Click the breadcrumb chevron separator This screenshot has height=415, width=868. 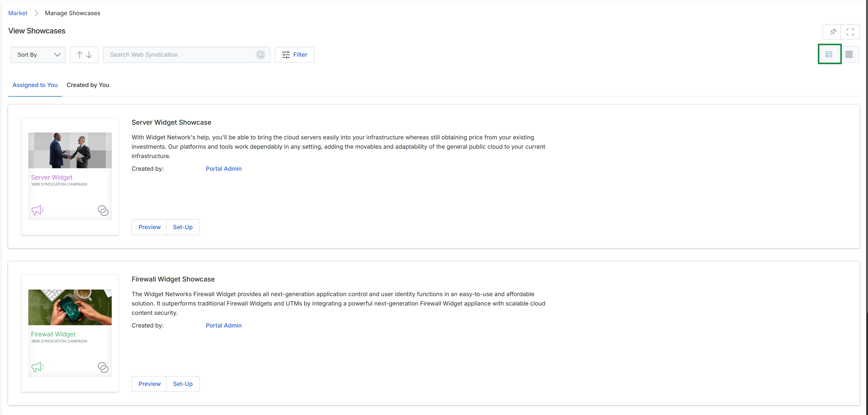click(36, 13)
